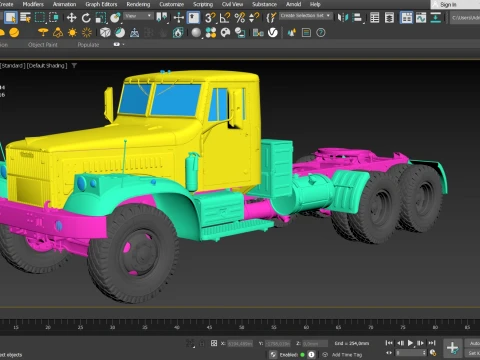
Task: Click the large Set Keys plus button
Action: [x=452, y=348]
